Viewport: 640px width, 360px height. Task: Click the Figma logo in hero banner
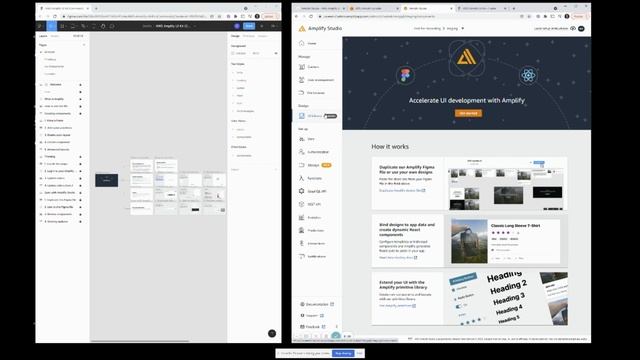(405, 75)
